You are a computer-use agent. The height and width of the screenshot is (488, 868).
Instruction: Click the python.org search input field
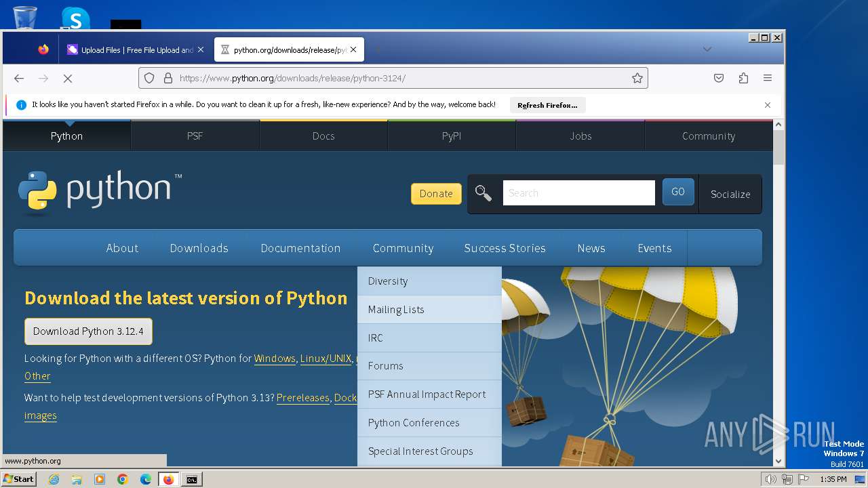click(x=578, y=192)
